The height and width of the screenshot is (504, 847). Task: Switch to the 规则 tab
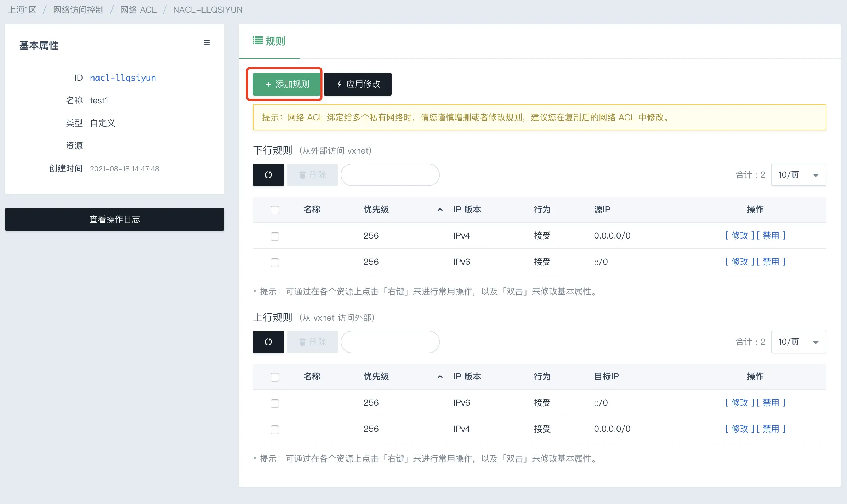click(269, 41)
